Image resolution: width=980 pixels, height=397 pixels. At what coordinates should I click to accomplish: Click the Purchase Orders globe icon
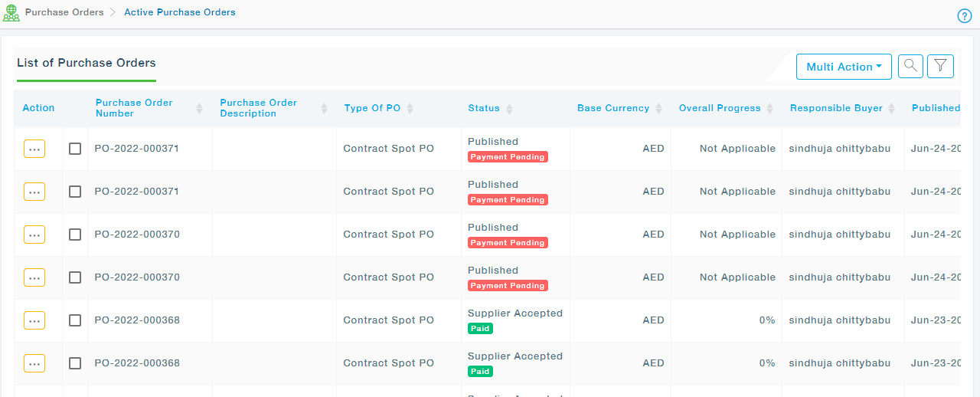[11, 13]
